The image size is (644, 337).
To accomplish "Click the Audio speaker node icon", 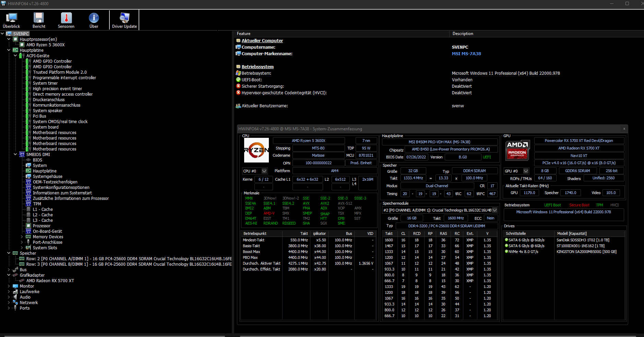I will (x=15, y=297).
